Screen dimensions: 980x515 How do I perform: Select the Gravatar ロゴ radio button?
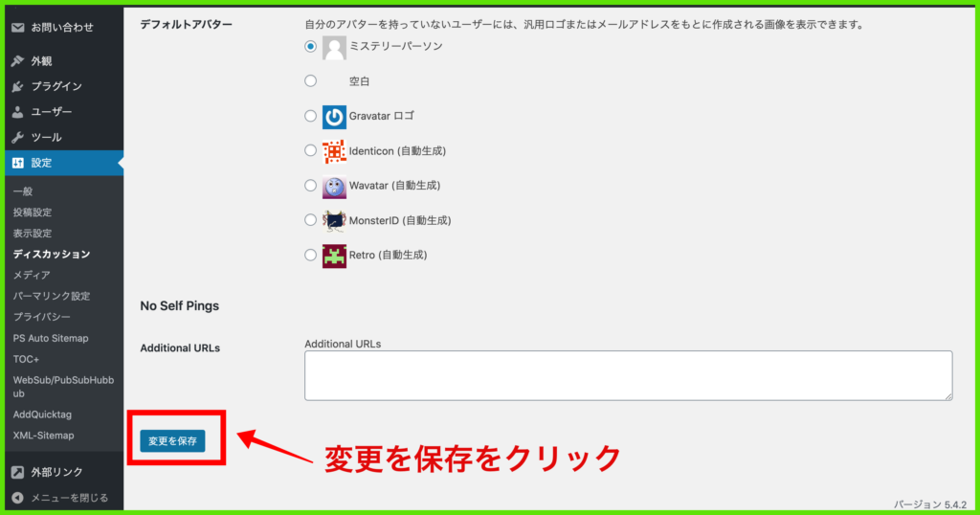pos(311,116)
